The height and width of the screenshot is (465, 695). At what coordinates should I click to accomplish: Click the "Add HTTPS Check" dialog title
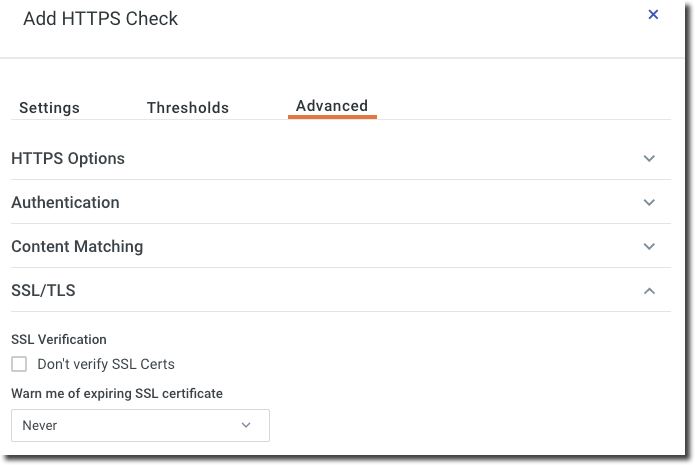(100, 18)
